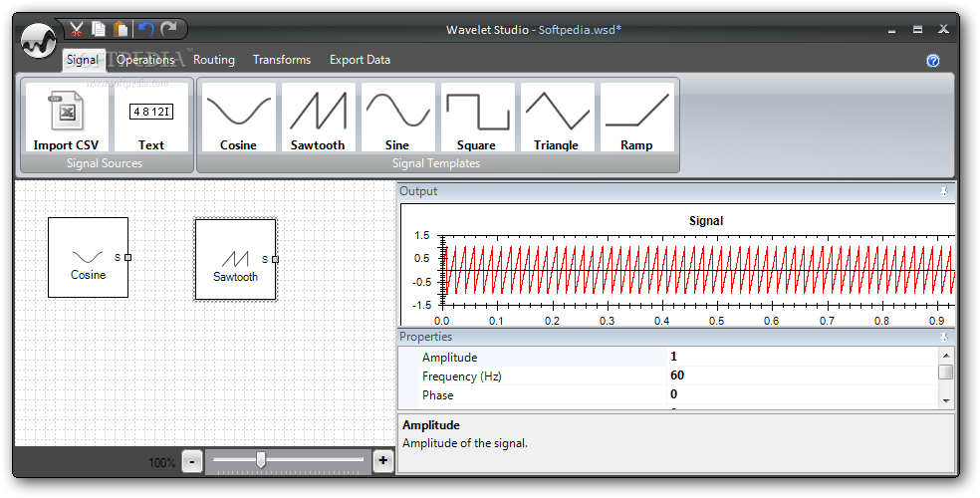980x498 pixels.
Task: Click the zoom in plus button
Action: pyautogui.click(x=383, y=462)
